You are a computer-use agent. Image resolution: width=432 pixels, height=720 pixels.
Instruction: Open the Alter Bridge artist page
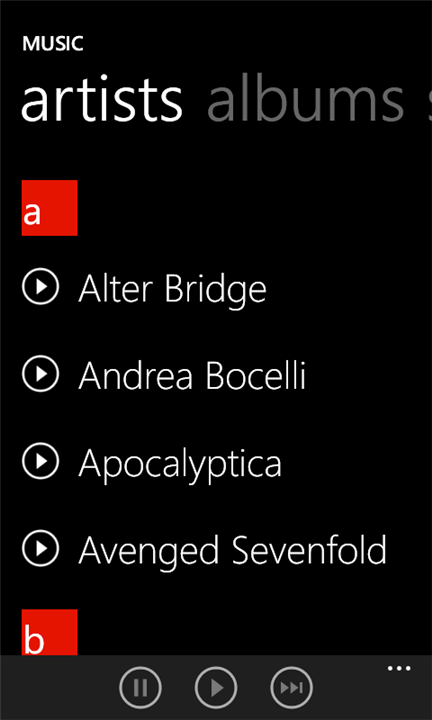click(172, 288)
